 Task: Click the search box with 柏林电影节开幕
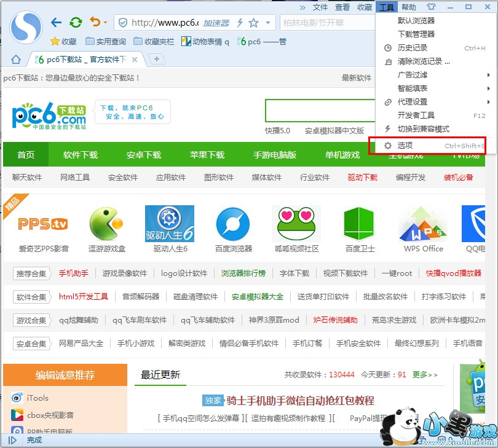click(x=327, y=23)
